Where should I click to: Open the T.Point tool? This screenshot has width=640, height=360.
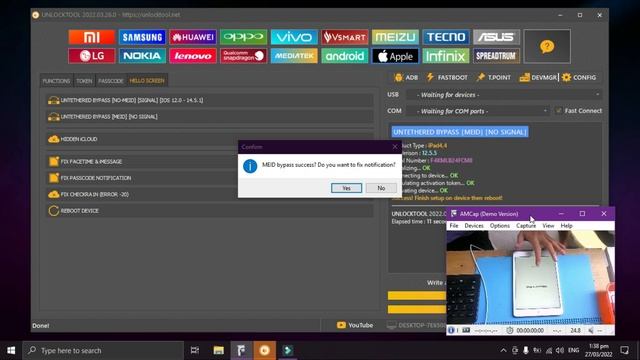pyautogui.click(x=493, y=77)
